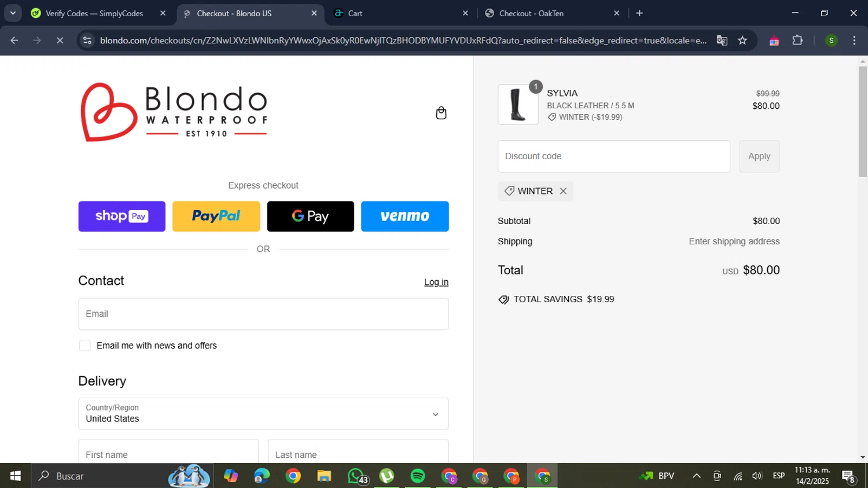The width and height of the screenshot is (868, 488).
Task: Focus the Email input field
Action: pos(263,314)
